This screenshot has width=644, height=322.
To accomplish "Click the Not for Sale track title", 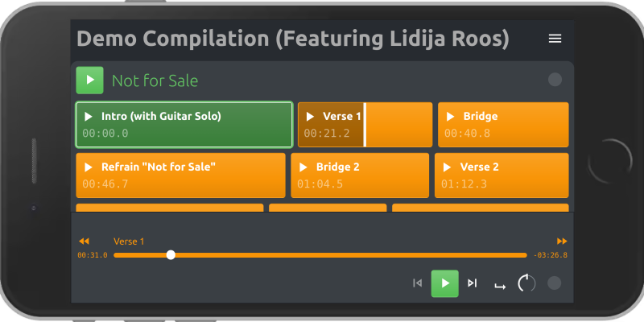I will (155, 81).
